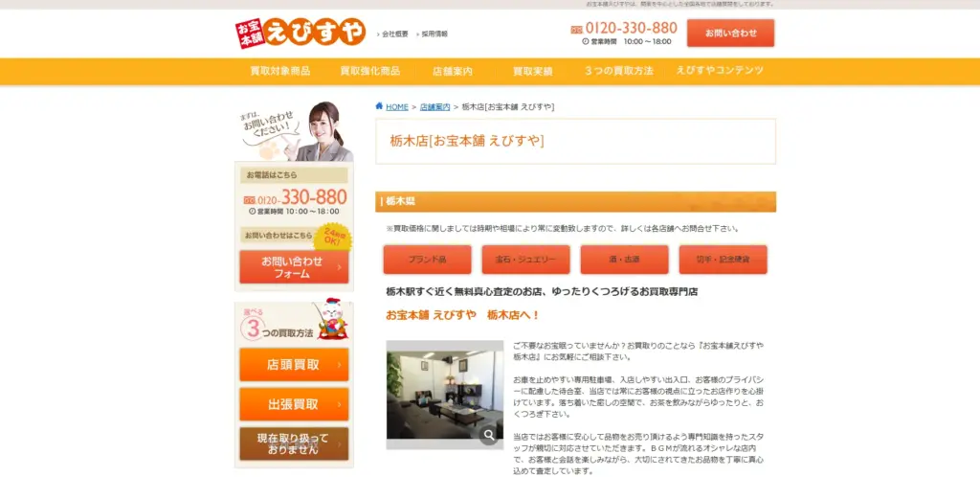Follow the 会社概要 link in header
The width and height of the screenshot is (980, 477).
click(394, 34)
